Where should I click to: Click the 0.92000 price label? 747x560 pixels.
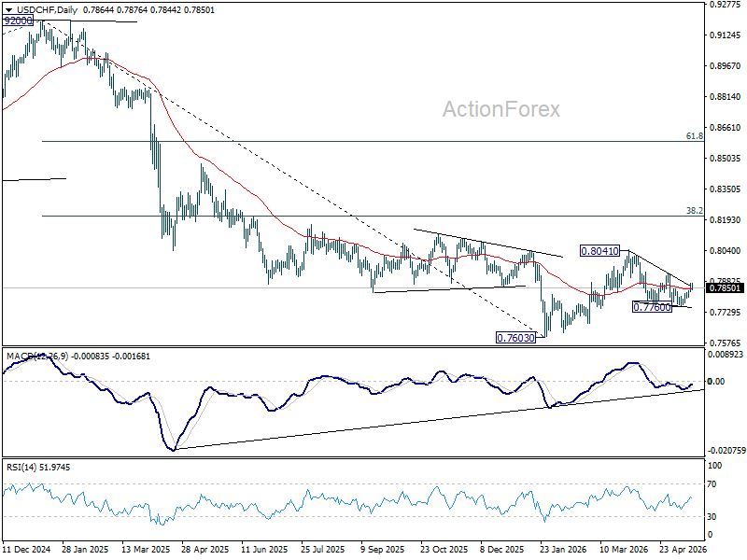click(x=18, y=21)
